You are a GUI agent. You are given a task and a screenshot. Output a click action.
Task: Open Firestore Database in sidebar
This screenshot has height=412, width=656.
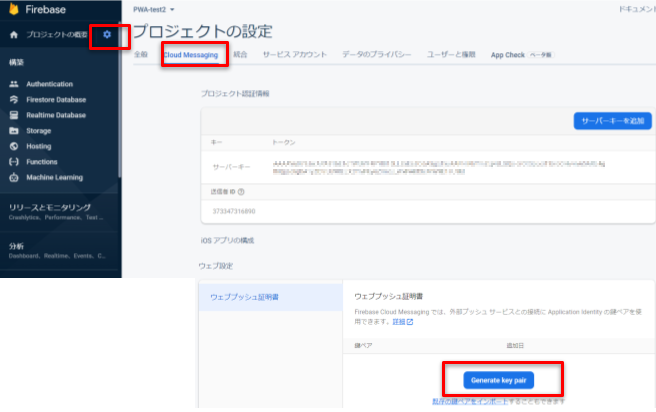click(56, 100)
